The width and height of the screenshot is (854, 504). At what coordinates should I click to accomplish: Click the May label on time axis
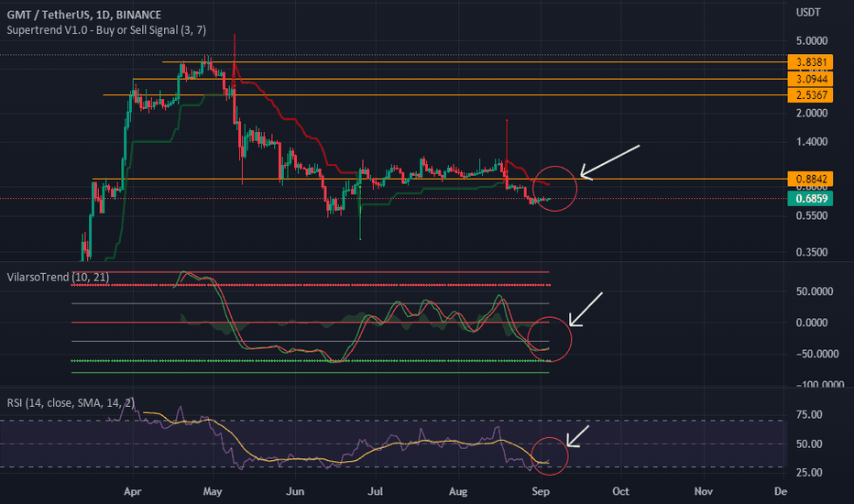click(x=213, y=491)
